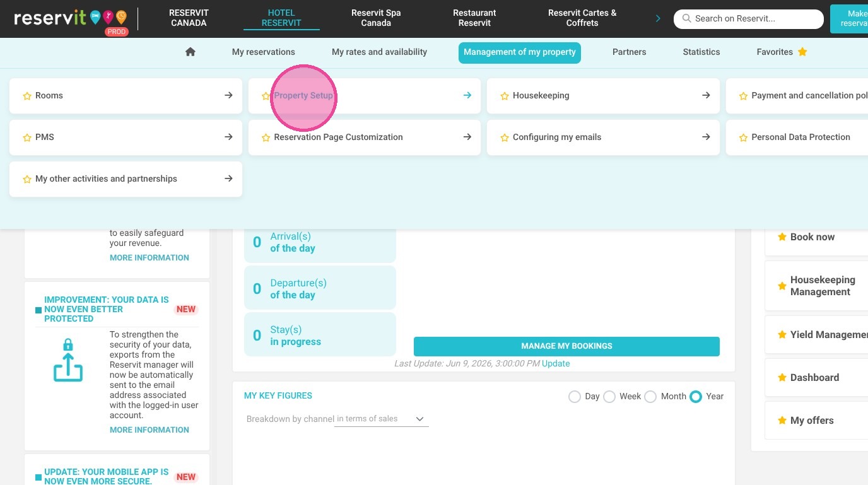This screenshot has width=868, height=485.
Task: Click star beside Book now favorite
Action: [x=782, y=237]
